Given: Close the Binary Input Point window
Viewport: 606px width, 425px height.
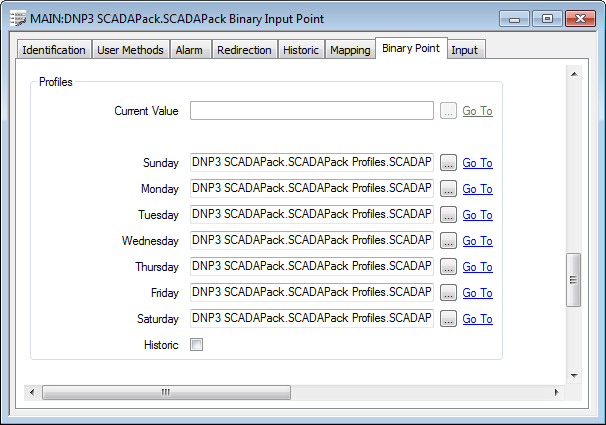Looking at the screenshot, I should tap(580, 19).
